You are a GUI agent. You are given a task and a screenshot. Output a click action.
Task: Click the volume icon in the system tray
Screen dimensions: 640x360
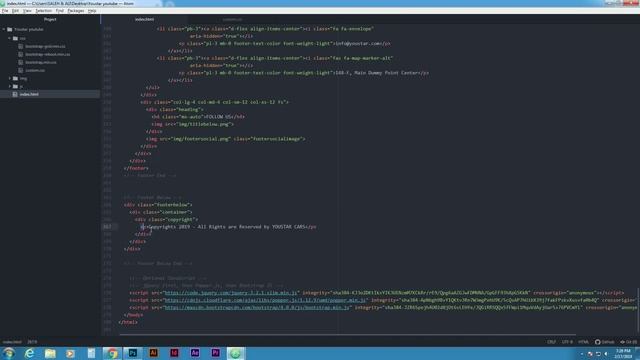tap(606, 354)
